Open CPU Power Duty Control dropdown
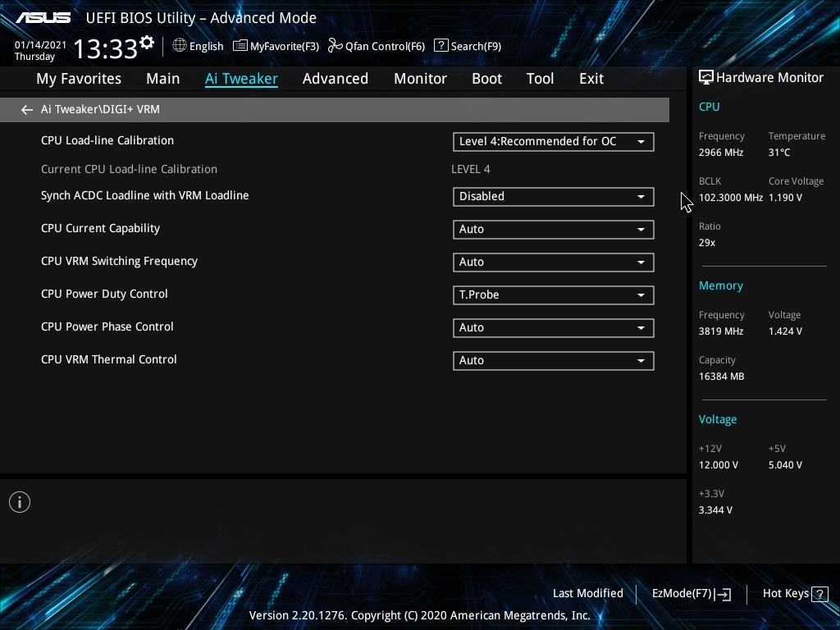 (554, 294)
